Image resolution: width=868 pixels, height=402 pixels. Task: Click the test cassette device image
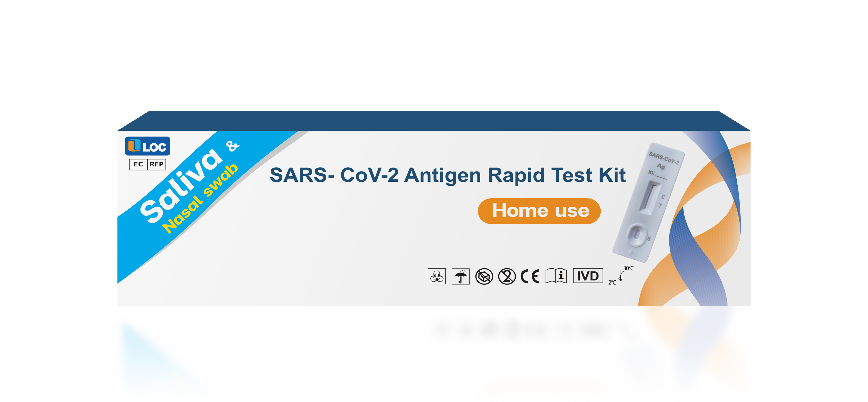648,202
